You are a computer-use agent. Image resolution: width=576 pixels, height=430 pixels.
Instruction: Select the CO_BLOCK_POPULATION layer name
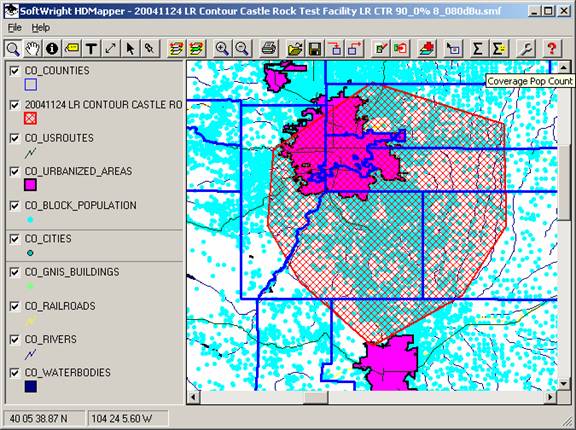(80, 205)
